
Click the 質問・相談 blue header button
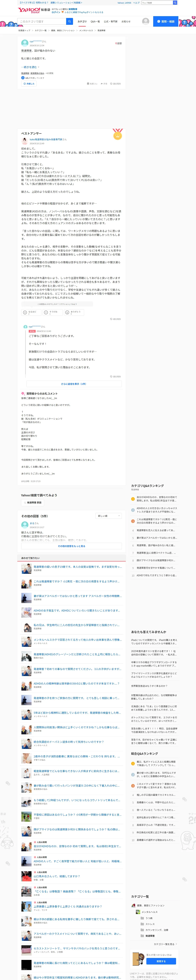166,21
